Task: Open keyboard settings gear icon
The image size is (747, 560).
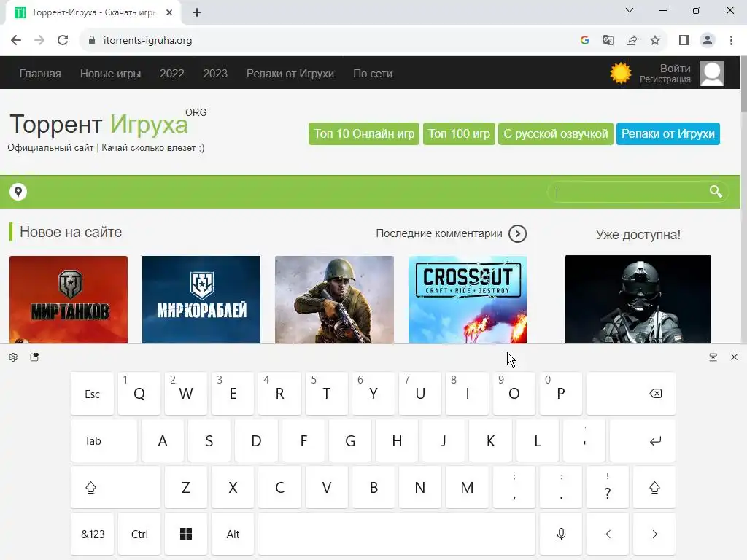Action: (13, 357)
